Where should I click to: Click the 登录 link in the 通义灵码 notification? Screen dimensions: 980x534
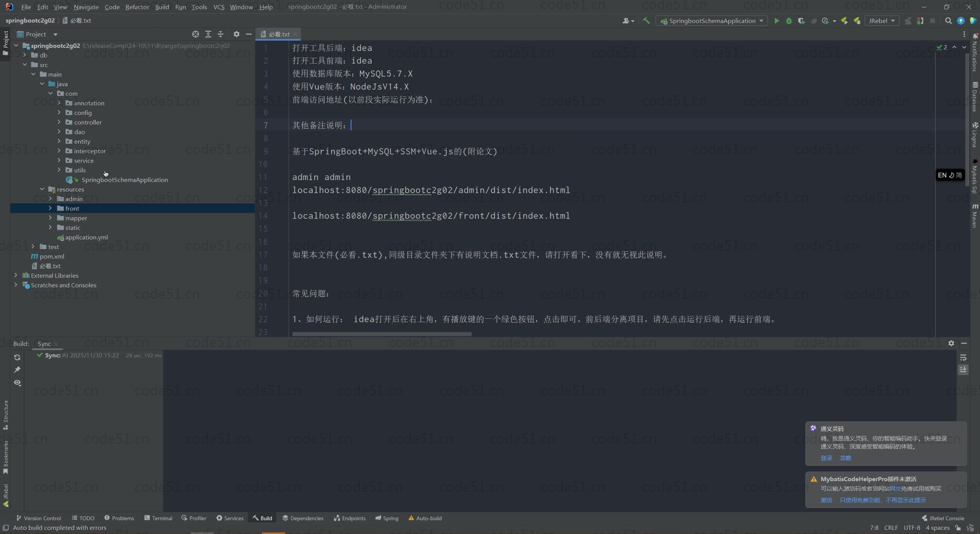pos(826,458)
